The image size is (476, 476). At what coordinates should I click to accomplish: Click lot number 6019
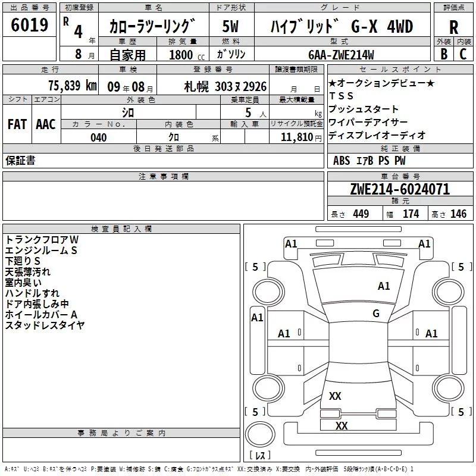coord(30,26)
